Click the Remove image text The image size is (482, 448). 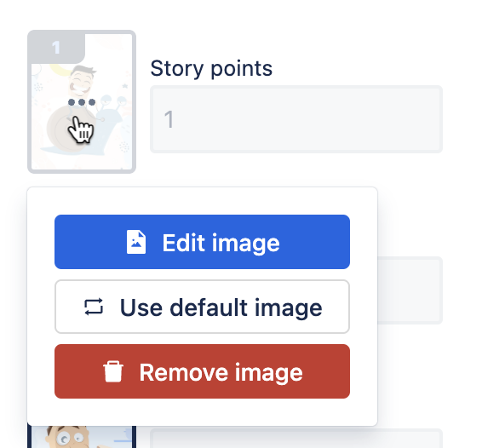pos(221,372)
